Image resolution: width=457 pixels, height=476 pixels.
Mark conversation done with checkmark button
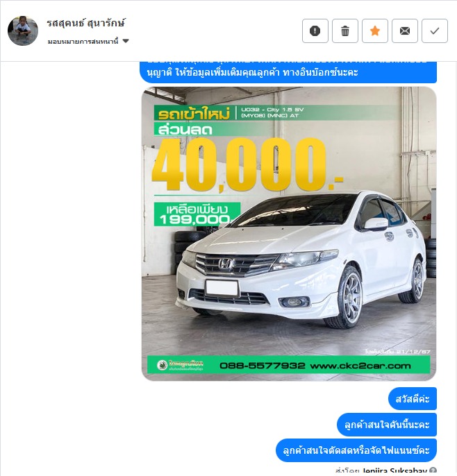[435, 31]
